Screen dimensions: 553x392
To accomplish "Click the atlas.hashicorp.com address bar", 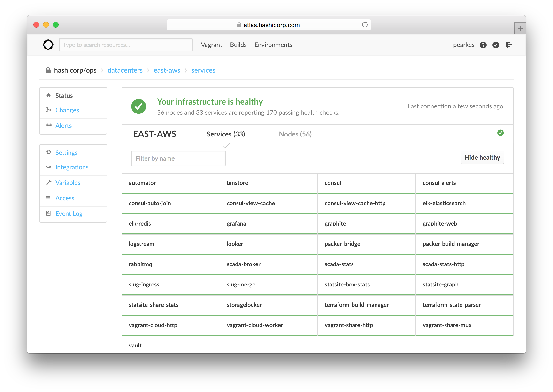I will tap(269, 25).
